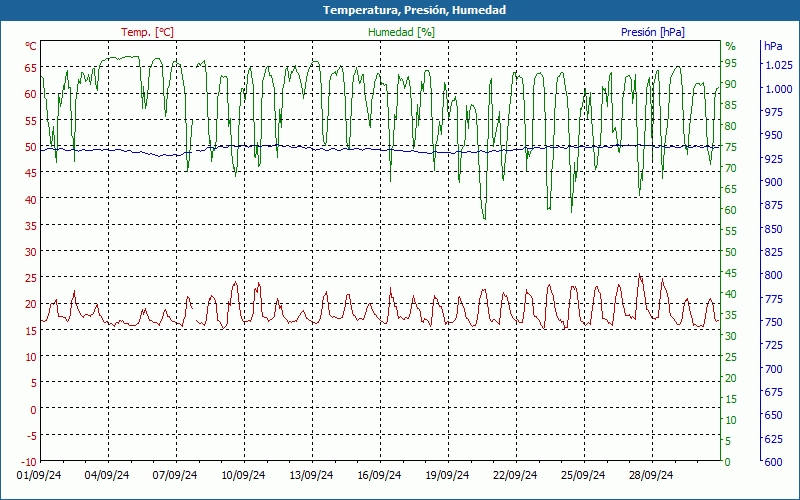The width and height of the screenshot is (800, 500).
Task: Click the 975 value on pressure axis
Action: 774,112
